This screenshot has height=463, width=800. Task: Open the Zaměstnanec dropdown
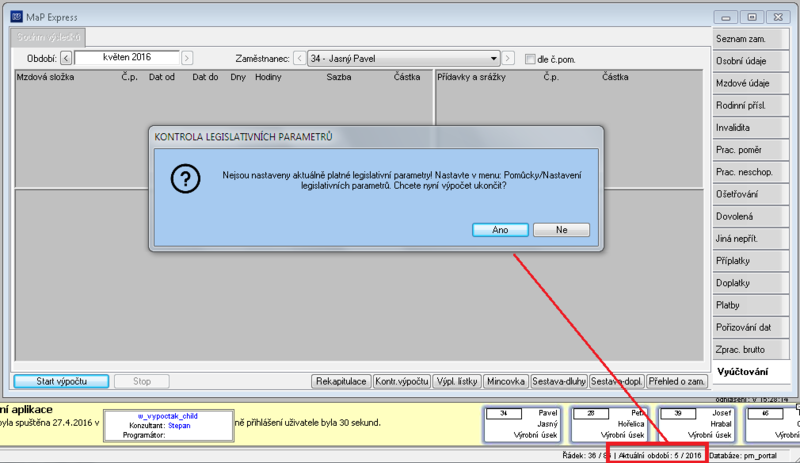pos(493,58)
